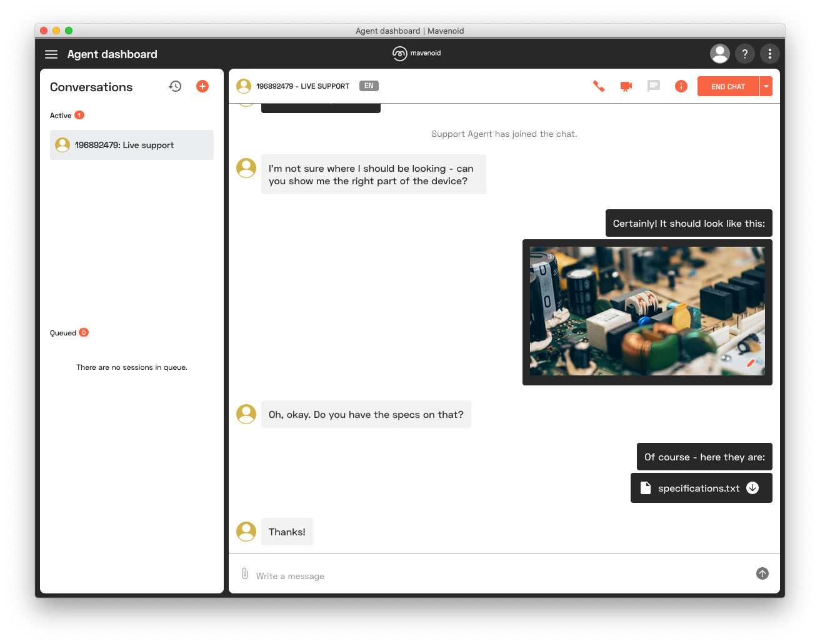The width and height of the screenshot is (820, 644).
Task: Click the Conversations panel heading
Action: (x=91, y=87)
